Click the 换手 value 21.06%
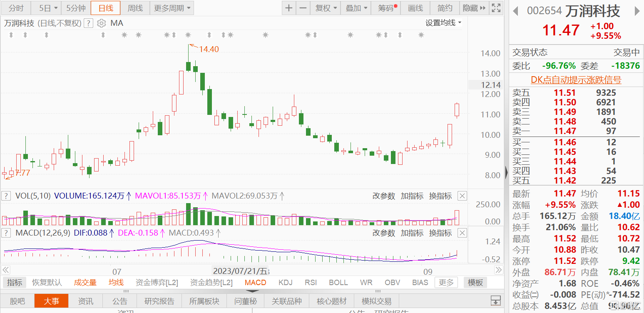 coord(561,227)
